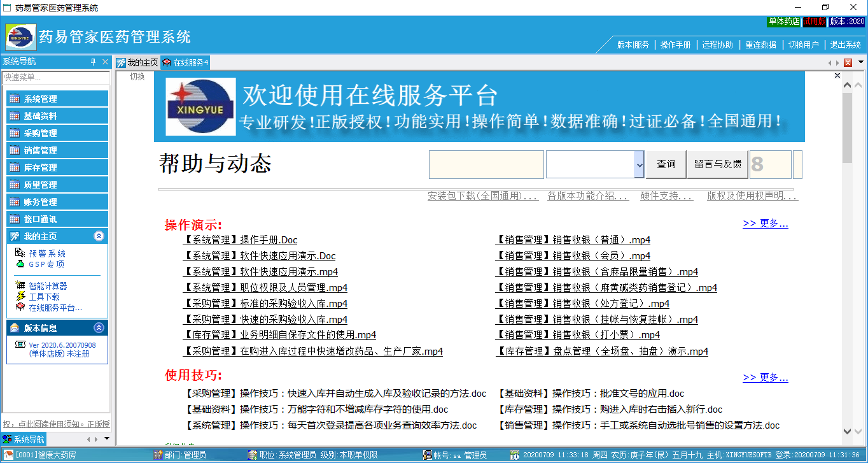Open 库存管理 module in navigation
This screenshot has width=868, height=463.
tap(57, 167)
